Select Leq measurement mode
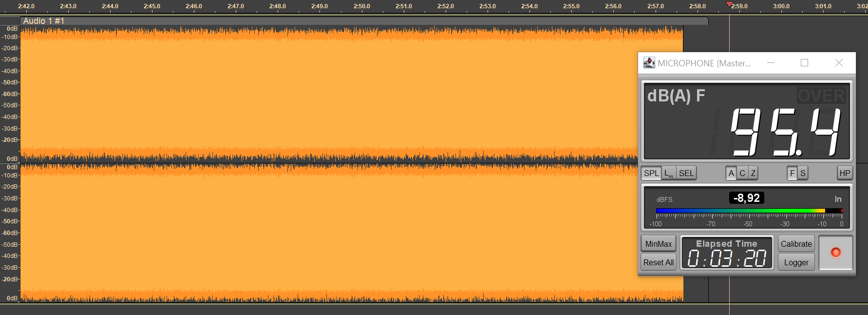The width and height of the screenshot is (868, 315). (x=668, y=173)
